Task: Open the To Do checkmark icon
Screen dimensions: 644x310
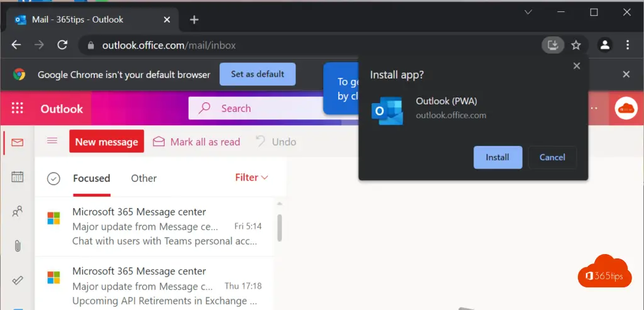Action: [x=18, y=280]
